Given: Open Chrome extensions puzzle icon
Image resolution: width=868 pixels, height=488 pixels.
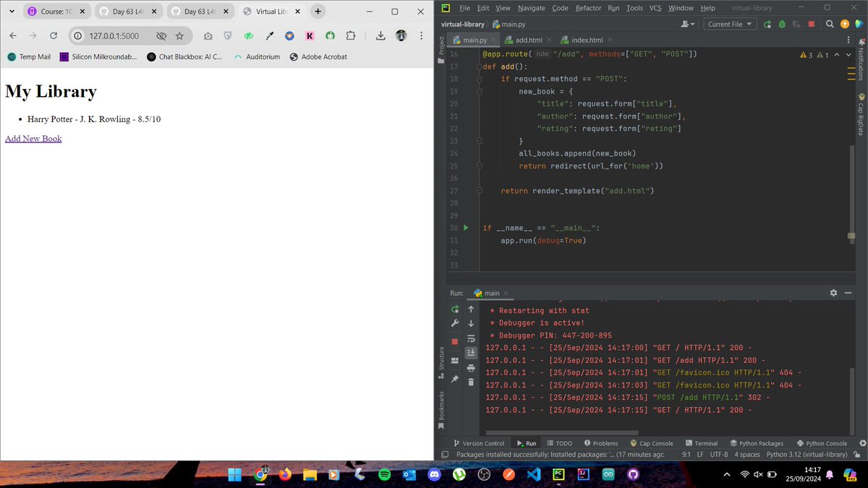Looking at the screenshot, I should (x=351, y=36).
